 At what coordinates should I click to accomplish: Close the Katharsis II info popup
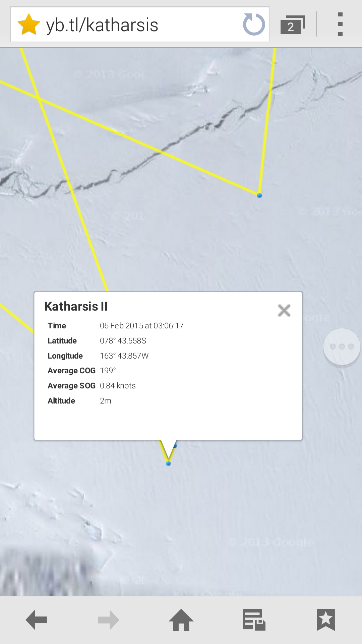pos(284,311)
